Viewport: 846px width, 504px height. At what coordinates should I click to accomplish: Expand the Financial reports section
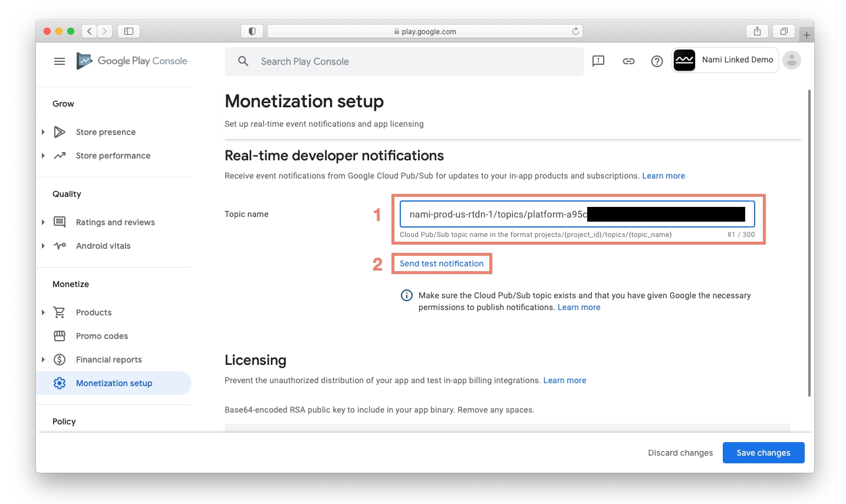(43, 360)
